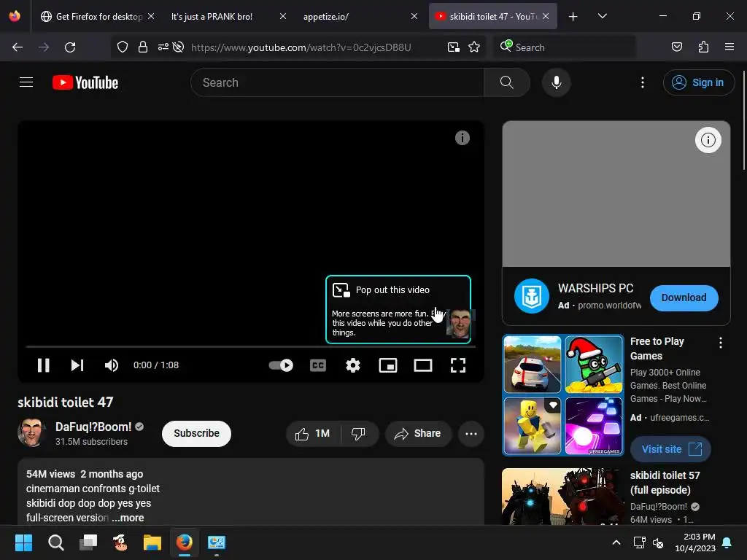
Task: Click the video info card icon
Action: click(x=462, y=138)
